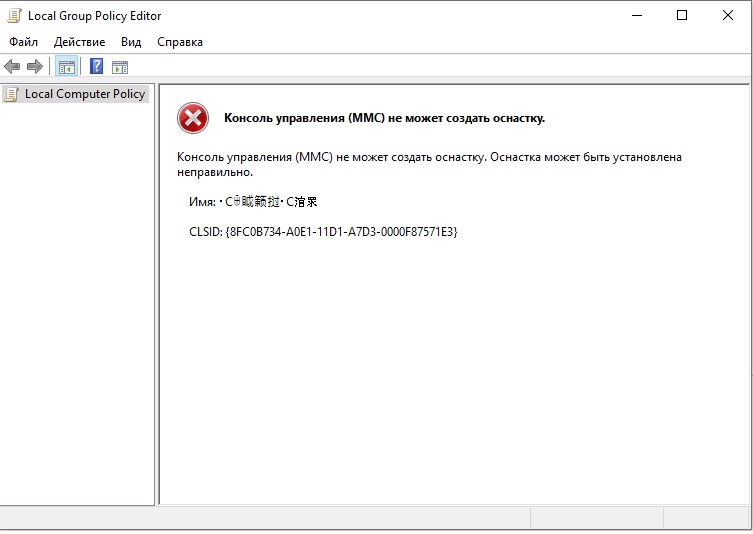Toggle the show/hide action pane icon
Screen dimensions: 753x534
(120, 67)
